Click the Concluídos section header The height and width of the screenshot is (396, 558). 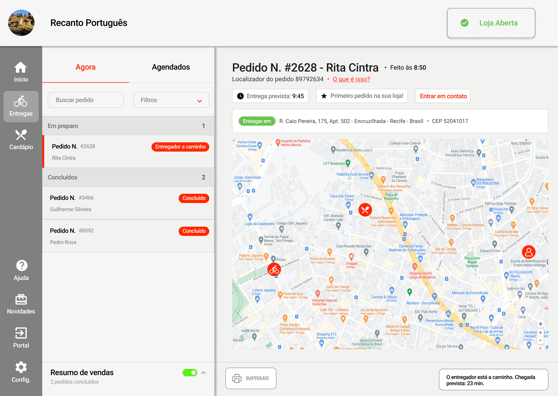click(128, 177)
